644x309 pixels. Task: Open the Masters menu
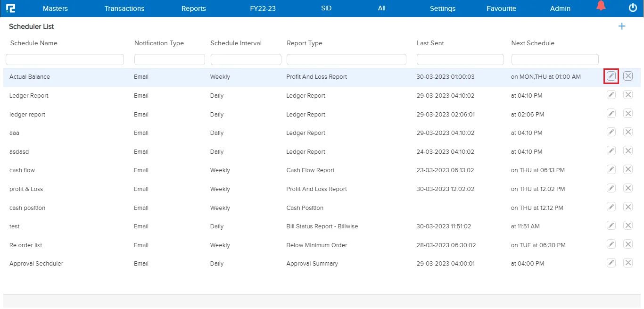(x=55, y=8)
